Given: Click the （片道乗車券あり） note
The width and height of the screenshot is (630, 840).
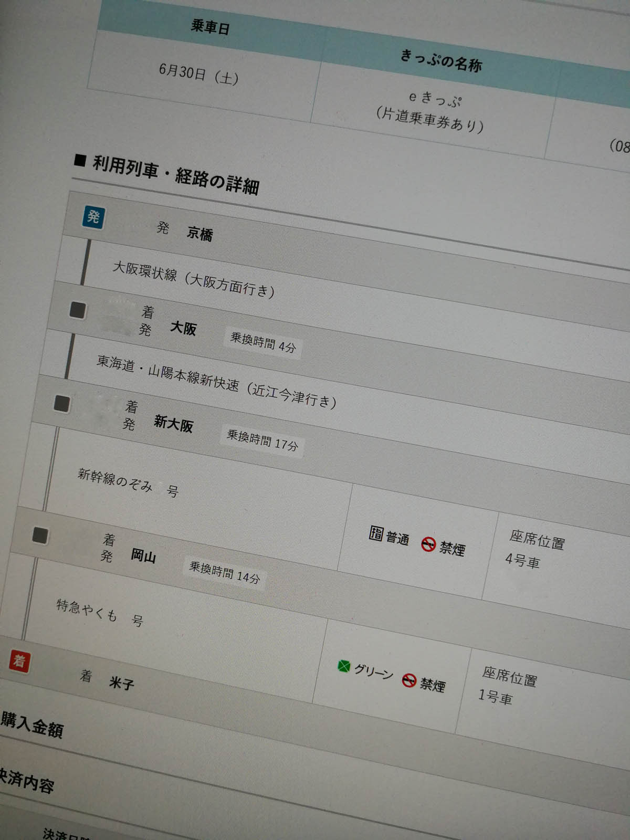Looking at the screenshot, I should click(x=429, y=120).
